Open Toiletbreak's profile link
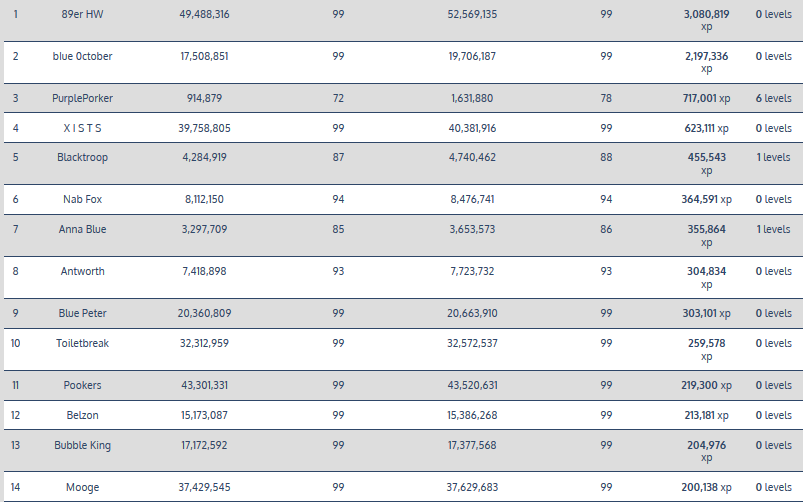The image size is (803, 502). coord(82,343)
